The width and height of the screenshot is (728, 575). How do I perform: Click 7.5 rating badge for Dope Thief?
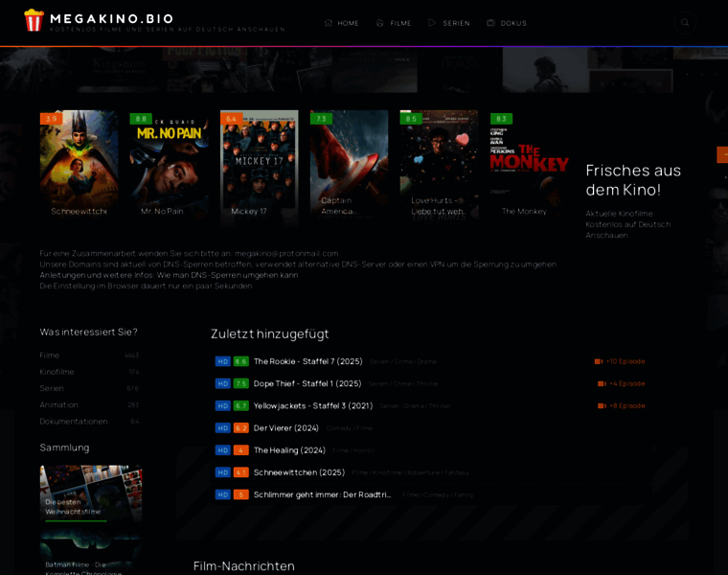tap(241, 383)
